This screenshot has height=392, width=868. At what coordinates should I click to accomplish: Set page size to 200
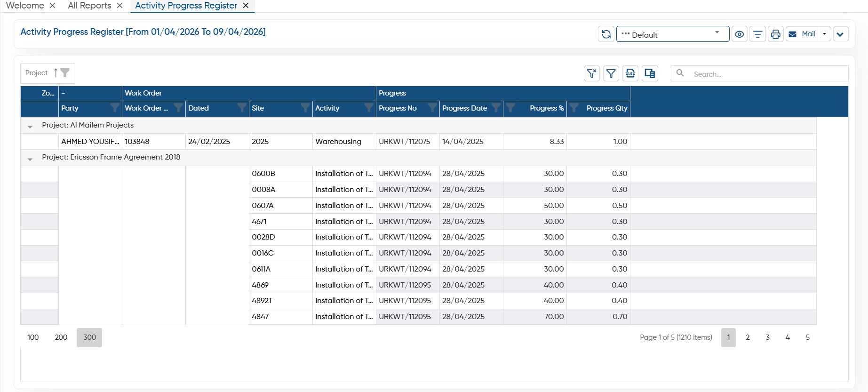[x=61, y=337]
